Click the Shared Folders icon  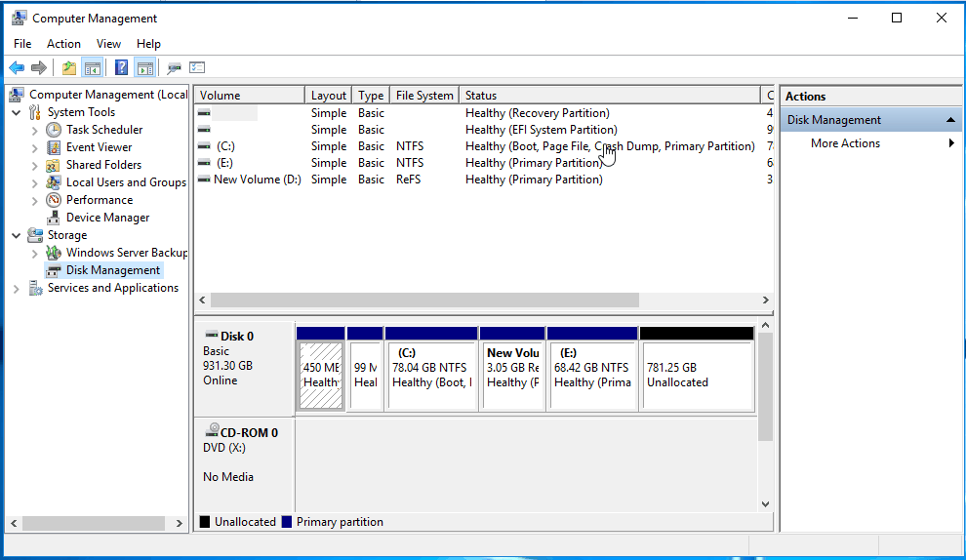pyautogui.click(x=55, y=165)
